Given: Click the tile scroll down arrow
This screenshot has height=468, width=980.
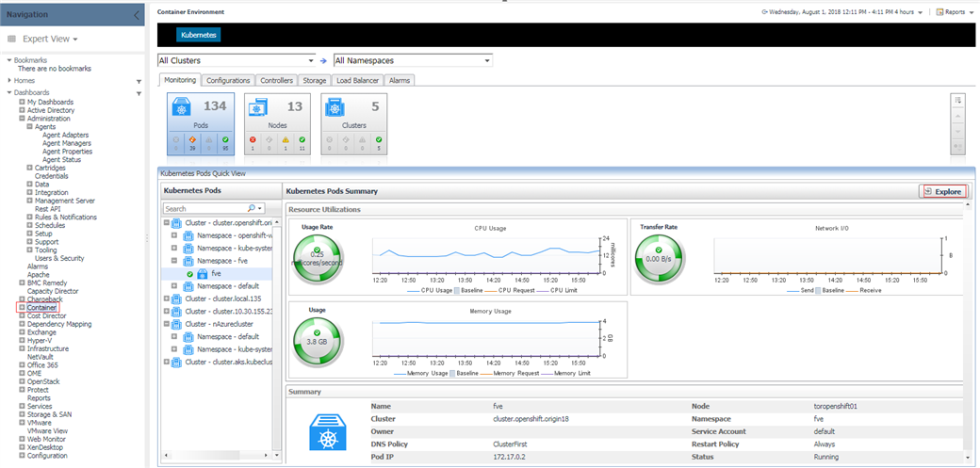Looking at the screenshot, I should 958,132.
